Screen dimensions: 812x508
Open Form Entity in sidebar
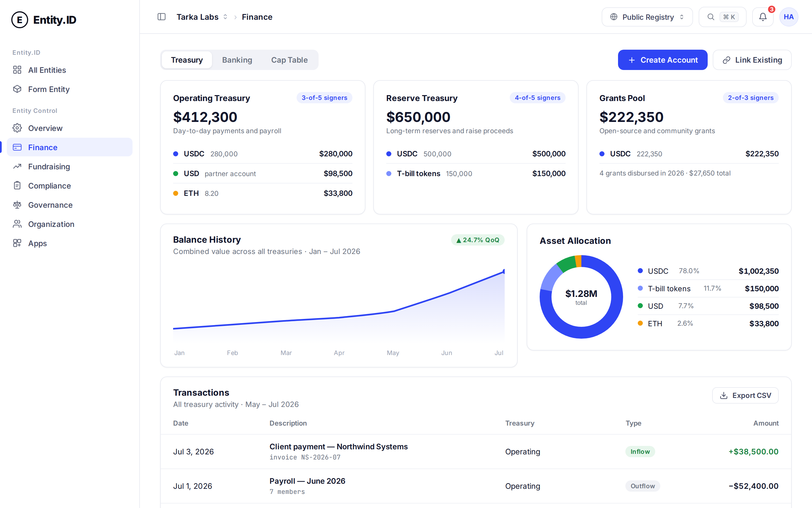69,89
